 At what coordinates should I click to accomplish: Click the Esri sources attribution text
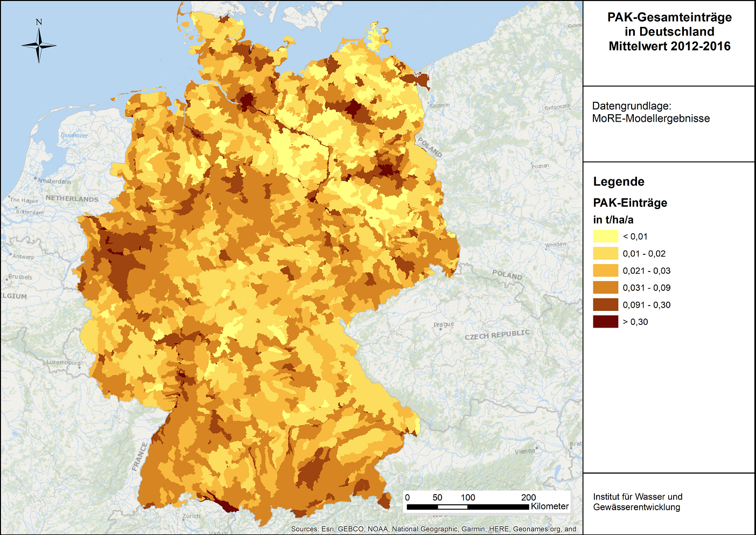(x=433, y=529)
